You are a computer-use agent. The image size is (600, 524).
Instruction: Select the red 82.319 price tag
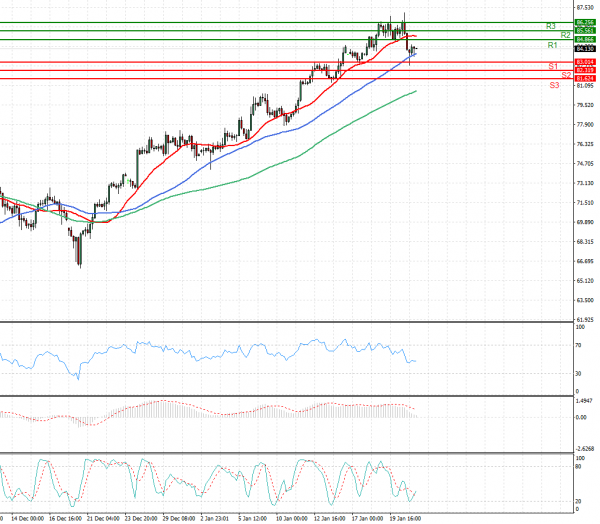click(x=585, y=70)
